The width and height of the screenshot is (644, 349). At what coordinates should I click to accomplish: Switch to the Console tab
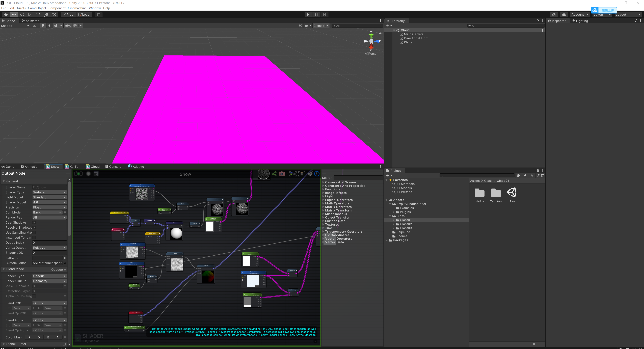[113, 167]
